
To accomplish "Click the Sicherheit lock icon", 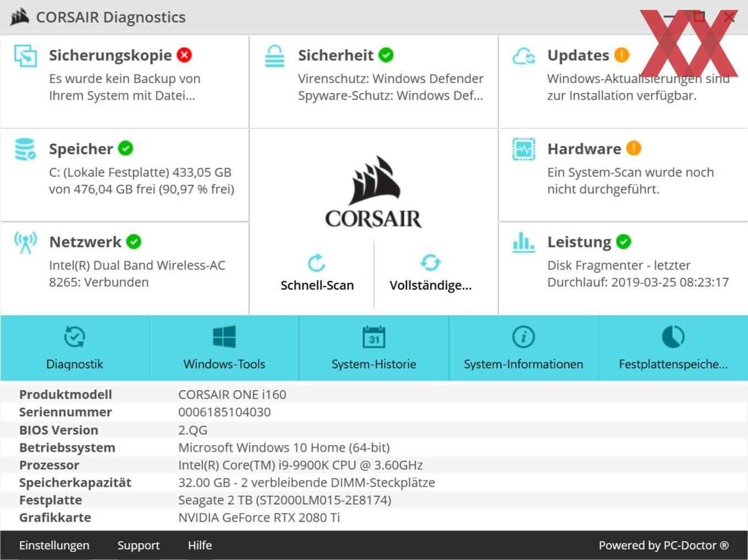I will (274, 56).
